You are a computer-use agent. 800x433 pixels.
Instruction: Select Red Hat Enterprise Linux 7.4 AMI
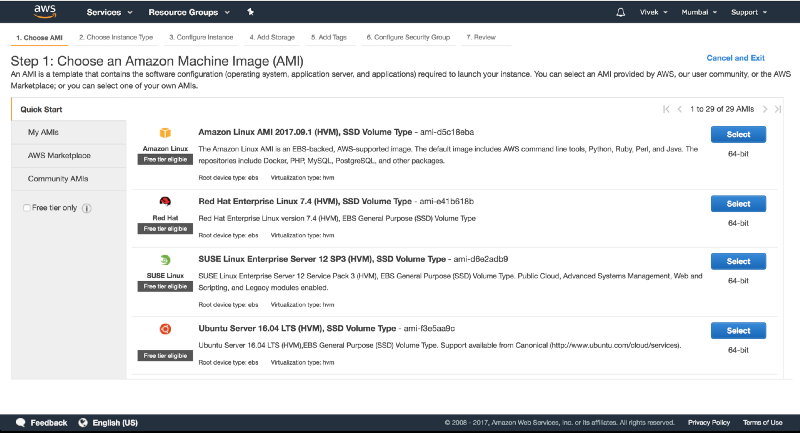point(738,203)
